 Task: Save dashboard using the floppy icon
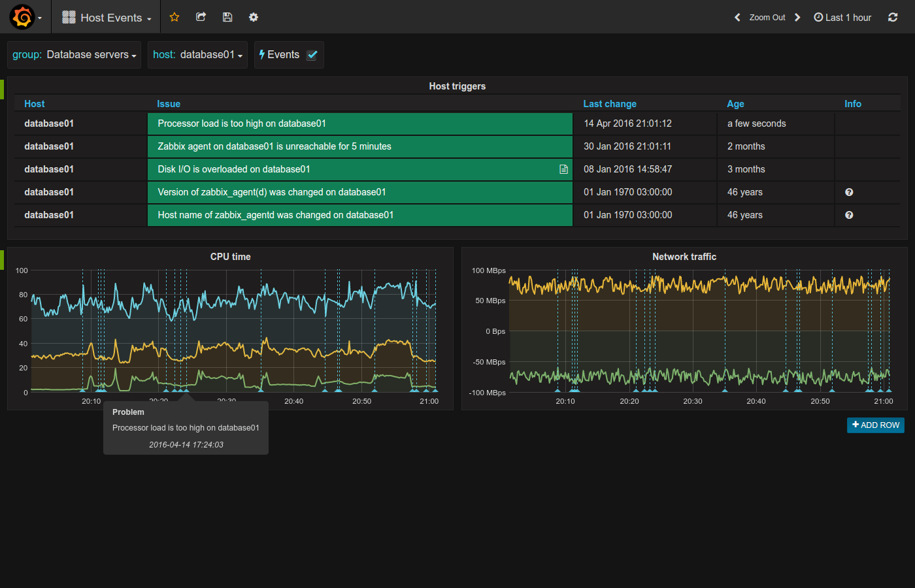227,17
